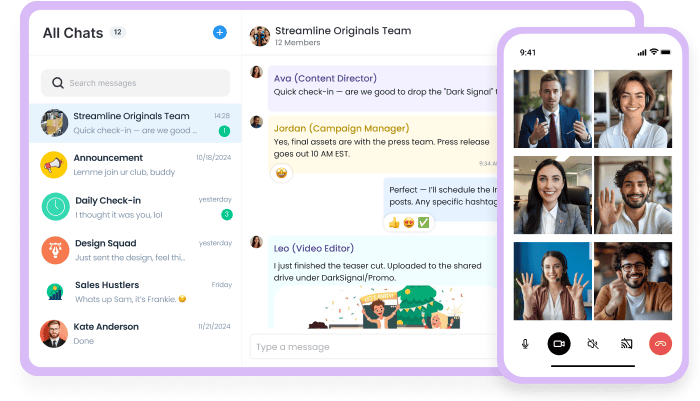
Task: Click Leo (Video Editor) sender name
Action: 314,248
